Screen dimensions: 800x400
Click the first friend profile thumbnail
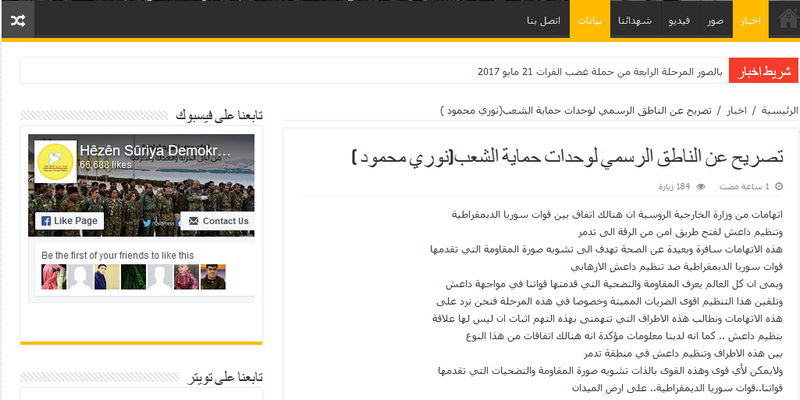pyautogui.click(x=53, y=276)
